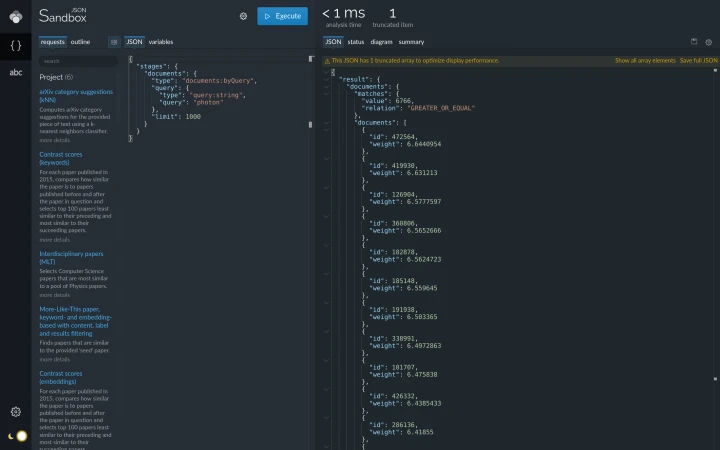This screenshot has height=450, width=720.
Task: Open Contrast scores (embeddings) request
Action: click(61, 377)
